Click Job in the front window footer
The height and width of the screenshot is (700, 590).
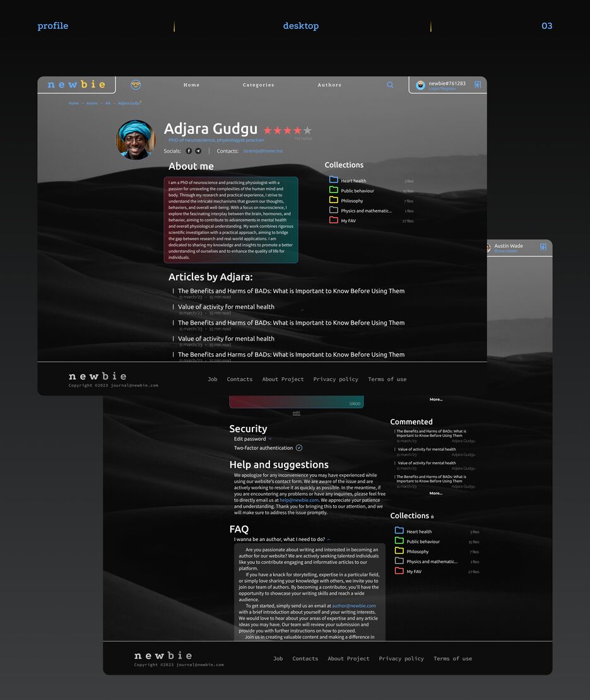point(213,379)
